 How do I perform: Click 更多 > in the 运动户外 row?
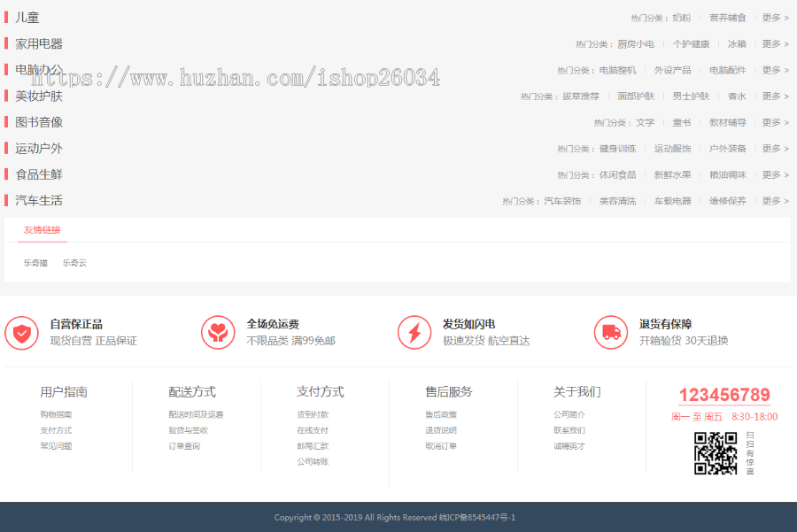776,149
